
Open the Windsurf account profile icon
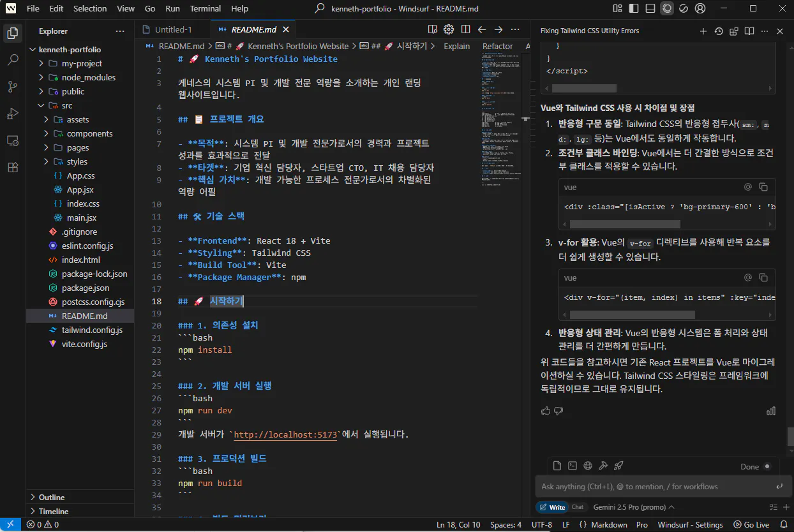tap(700, 8)
